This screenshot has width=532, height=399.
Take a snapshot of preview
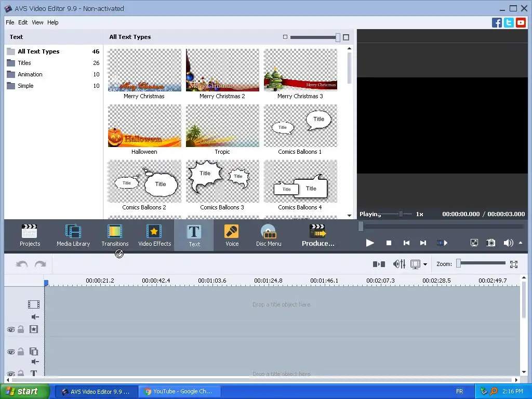pos(490,243)
